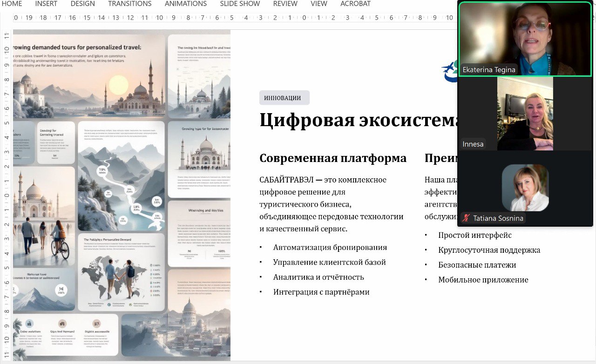Screen dimensions: 596x364
Task: Click the ACROBAT tab
Action: (355, 4)
